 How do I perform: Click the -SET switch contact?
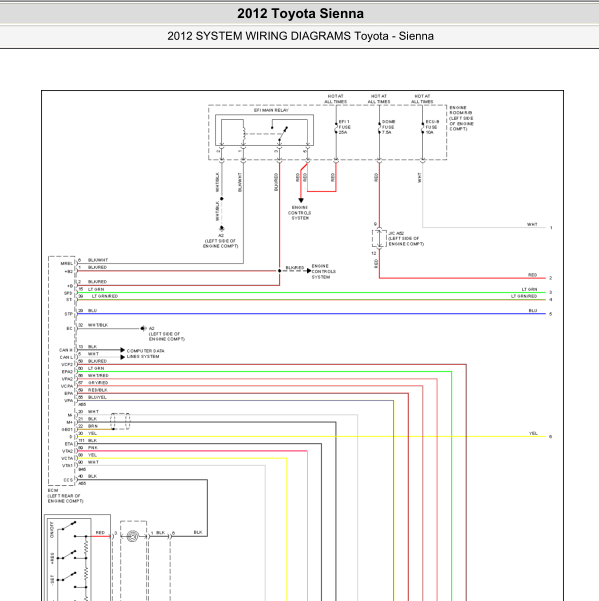[x=67, y=576]
